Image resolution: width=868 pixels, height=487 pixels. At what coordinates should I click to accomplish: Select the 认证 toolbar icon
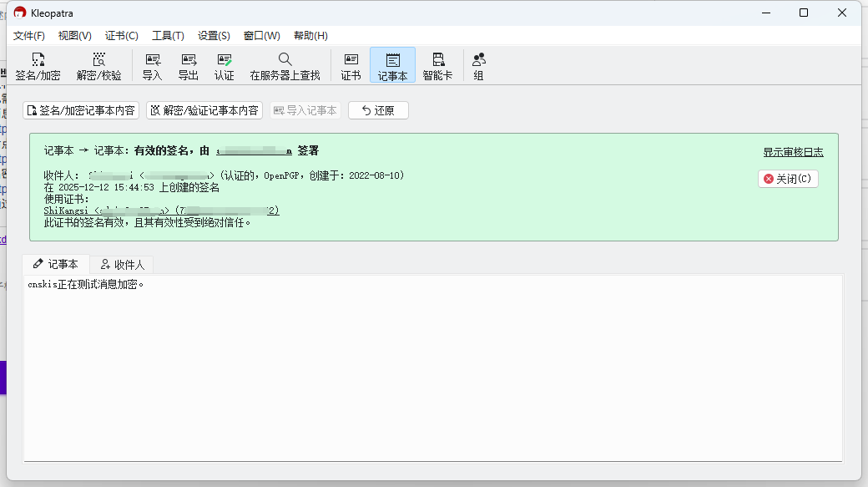224,65
